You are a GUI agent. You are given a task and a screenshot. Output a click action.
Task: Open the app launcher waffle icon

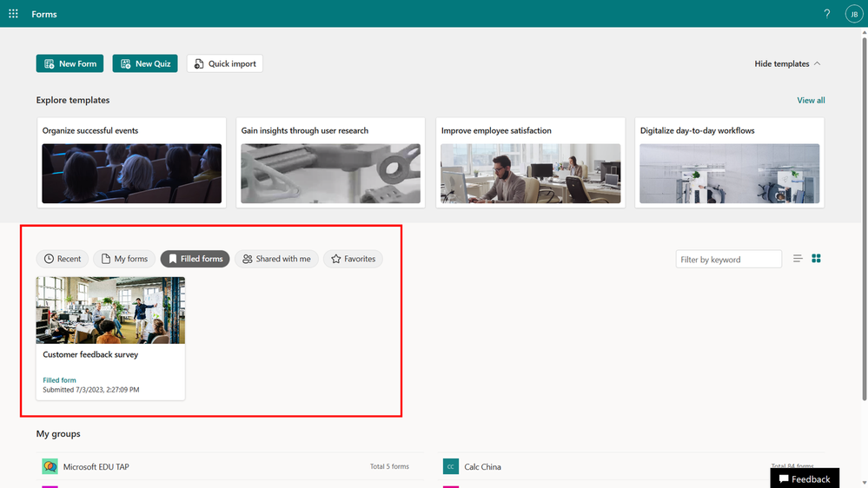pyautogui.click(x=13, y=14)
